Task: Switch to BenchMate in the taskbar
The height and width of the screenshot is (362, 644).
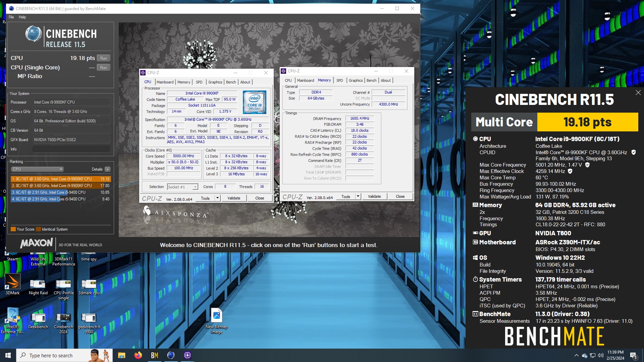Action: point(154,355)
